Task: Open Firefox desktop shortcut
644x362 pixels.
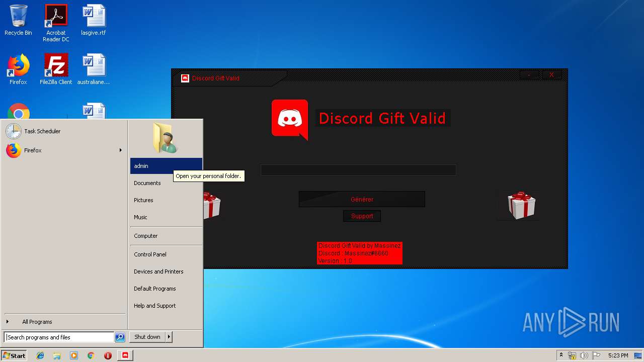Action: click(x=18, y=69)
